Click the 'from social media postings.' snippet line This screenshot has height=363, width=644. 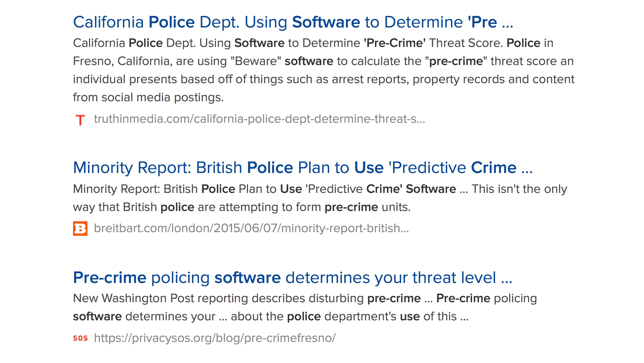tap(148, 97)
